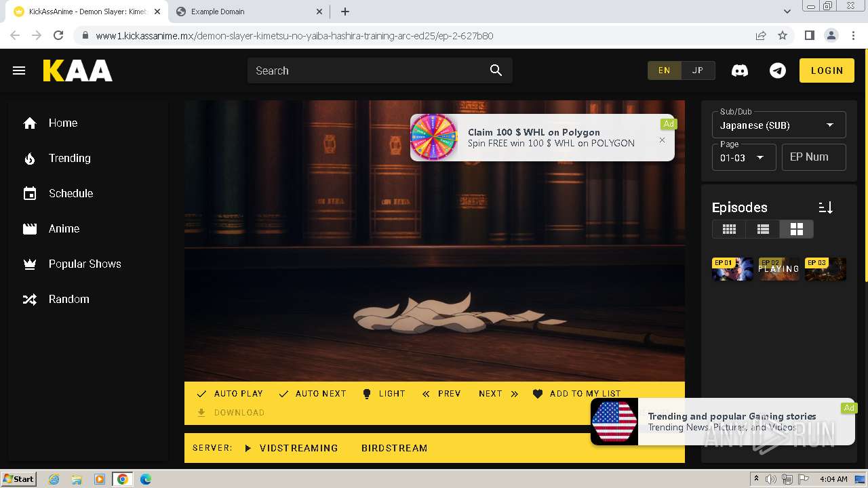Toggle the AUTO PLAY option

click(x=229, y=394)
